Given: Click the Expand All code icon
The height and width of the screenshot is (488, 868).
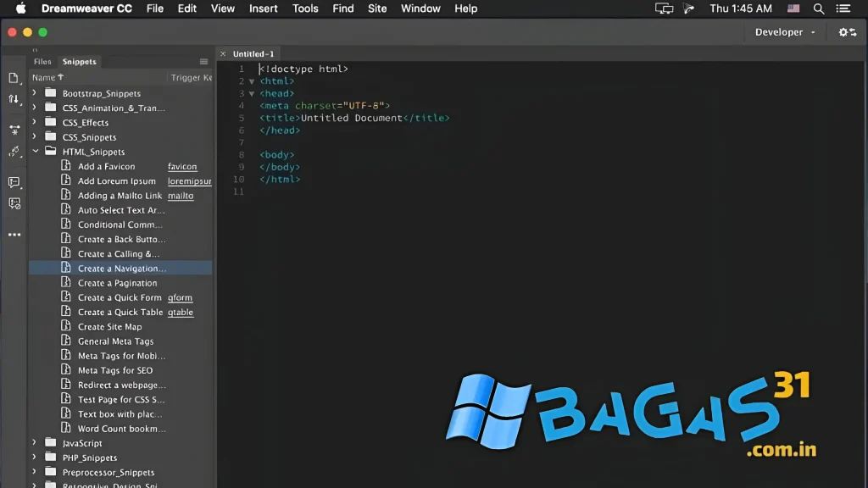Looking at the screenshot, I should (x=14, y=130).
